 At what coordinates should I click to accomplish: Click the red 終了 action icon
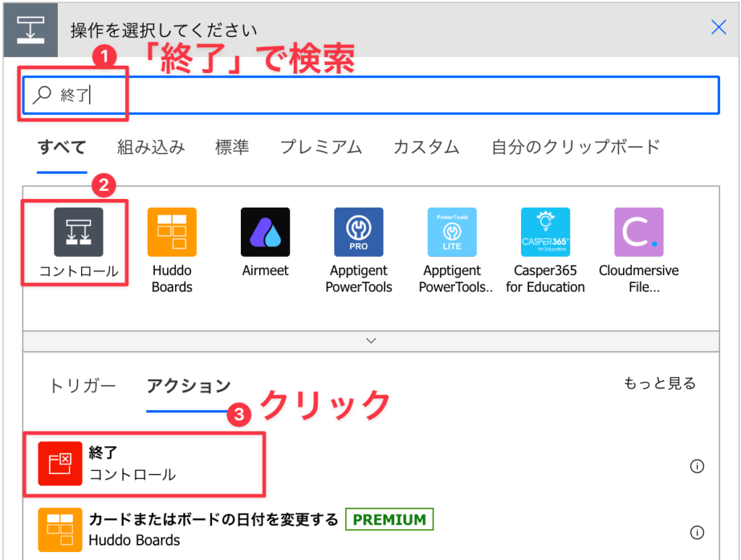pos(60,464)
